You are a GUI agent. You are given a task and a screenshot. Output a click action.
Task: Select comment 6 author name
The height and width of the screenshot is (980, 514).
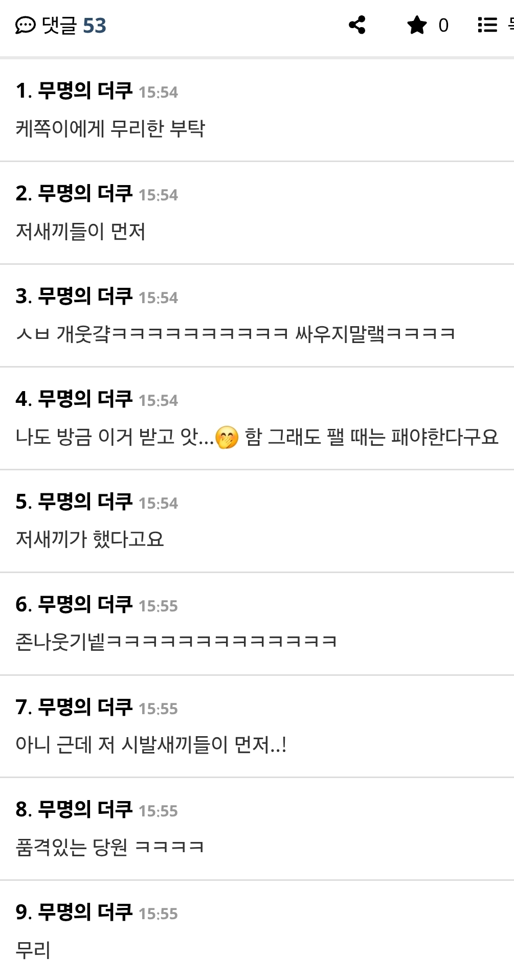click(85, 604)
